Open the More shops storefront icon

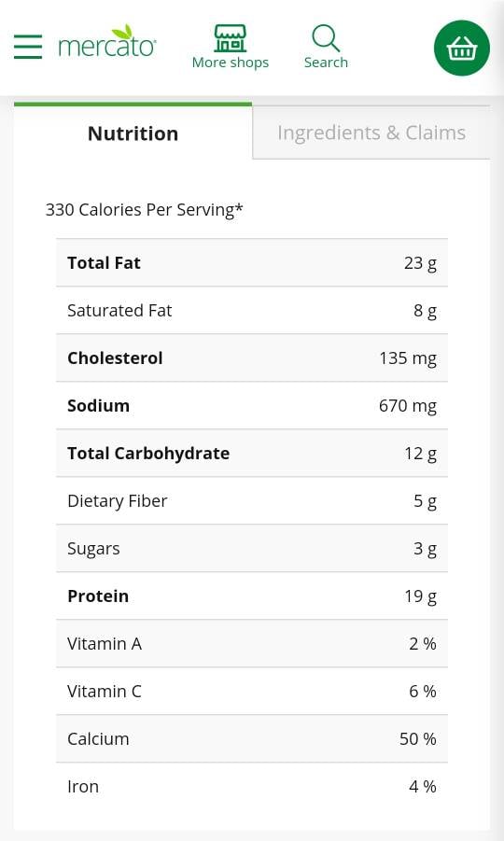(230, 37)
